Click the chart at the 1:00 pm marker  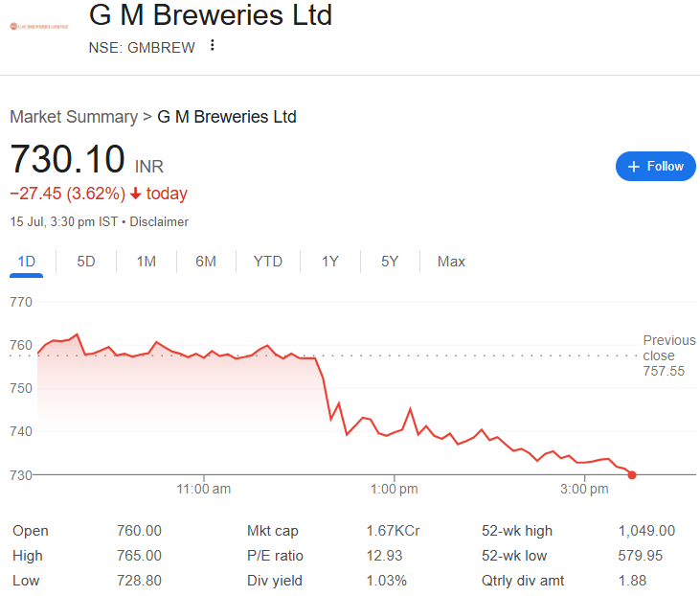coord(395,433)
